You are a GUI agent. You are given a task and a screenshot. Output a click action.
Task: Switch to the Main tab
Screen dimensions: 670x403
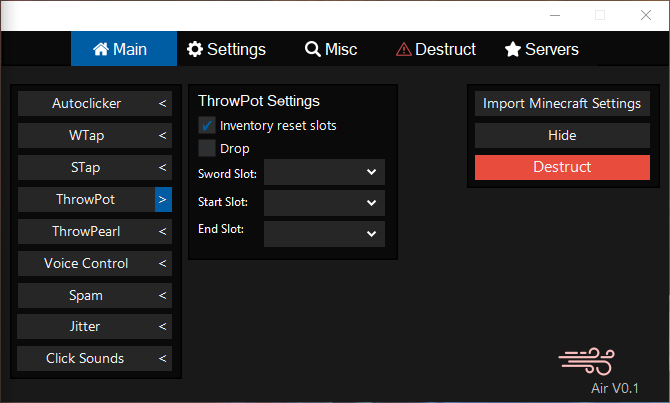(x=124, y=49)
